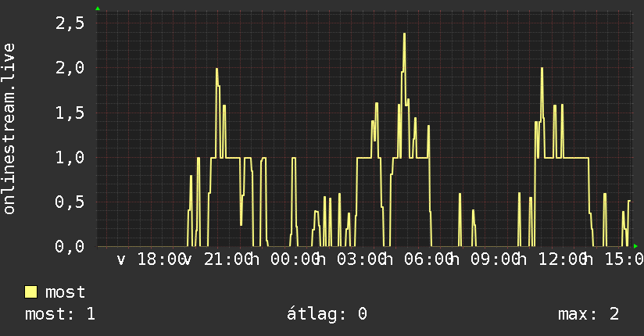Click the 1,0 y-axis label

[x=70, y=157]
